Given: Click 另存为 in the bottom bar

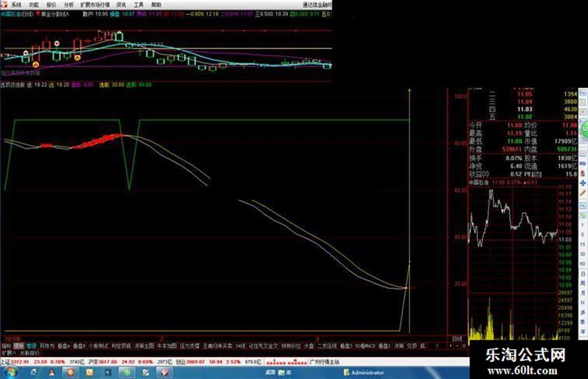Looking at the screenshot, I should [47, 345].
